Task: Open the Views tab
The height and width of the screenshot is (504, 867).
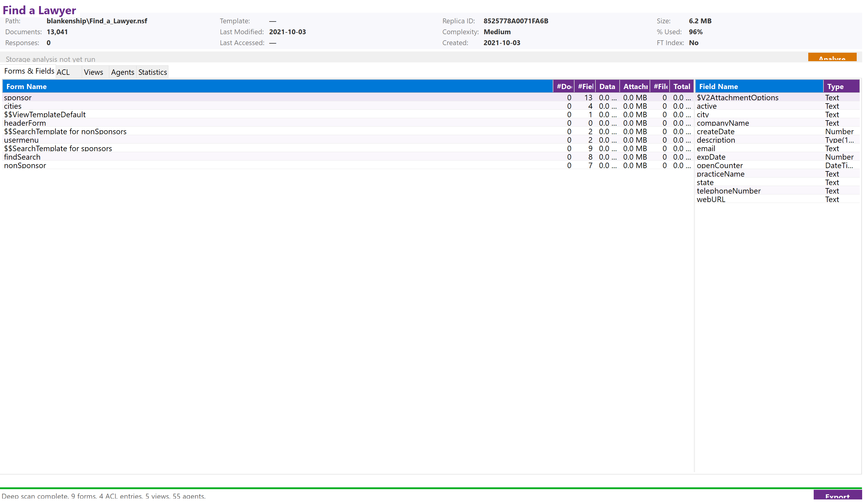Action: [x=93, y=72]
